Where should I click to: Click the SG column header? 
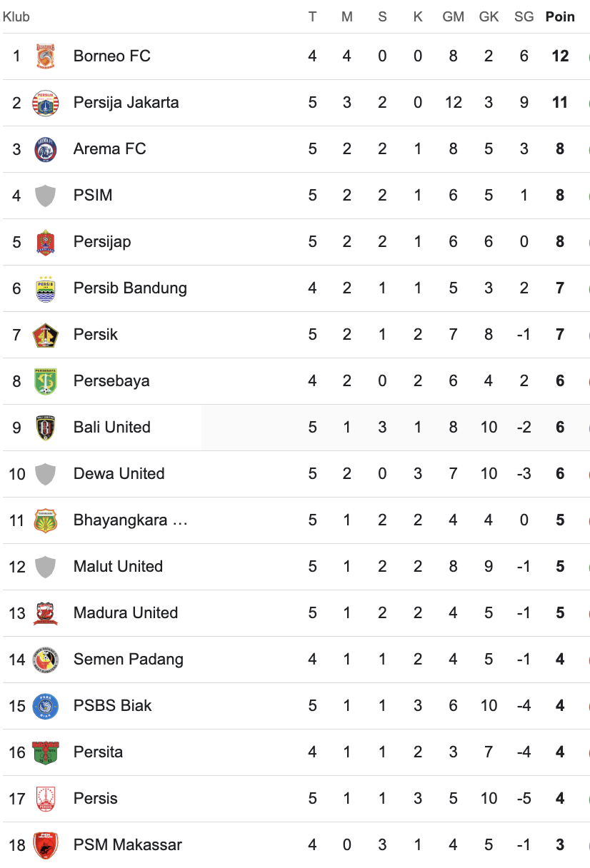click(x=524, y=16)
